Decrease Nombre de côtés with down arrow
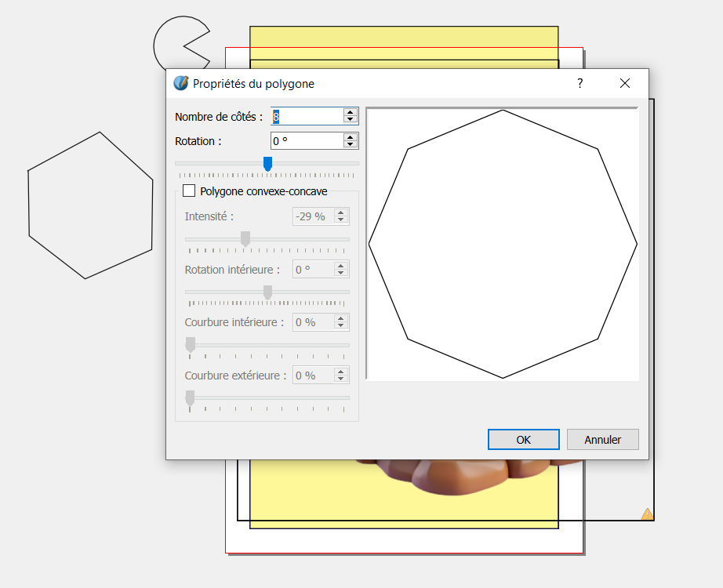This screenshot has height=588, width=723. click(x=351, y=120)
